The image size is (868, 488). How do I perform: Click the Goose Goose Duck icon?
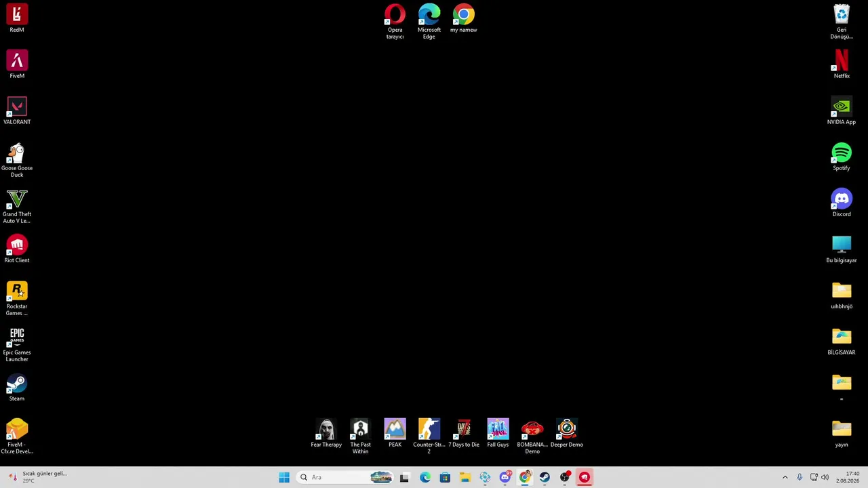pos(17,160)
